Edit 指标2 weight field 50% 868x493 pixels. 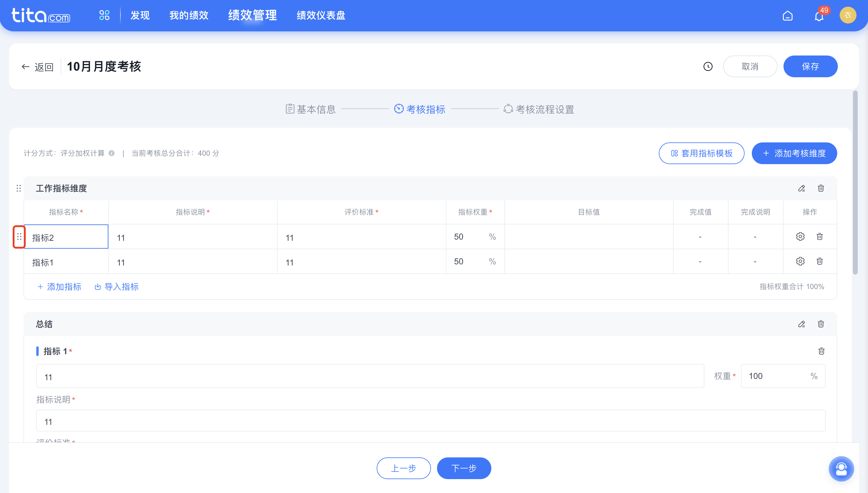point(475,237)
